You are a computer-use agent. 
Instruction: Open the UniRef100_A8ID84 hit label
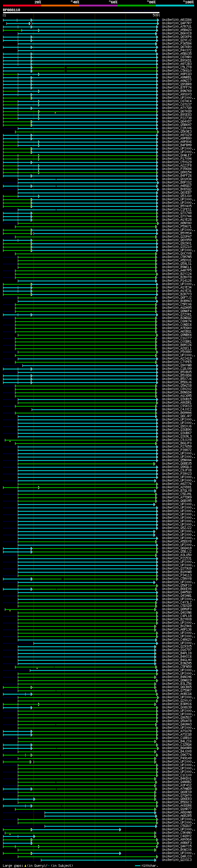pos(176,20)
